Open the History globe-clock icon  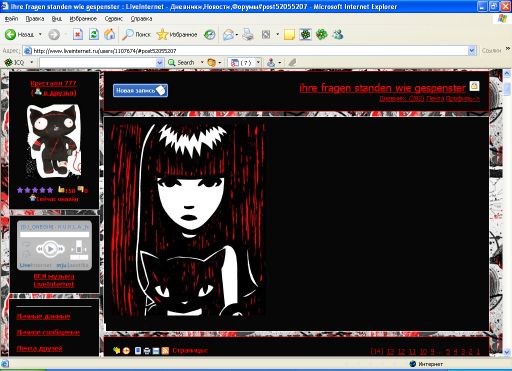click(x=210, y=34)
